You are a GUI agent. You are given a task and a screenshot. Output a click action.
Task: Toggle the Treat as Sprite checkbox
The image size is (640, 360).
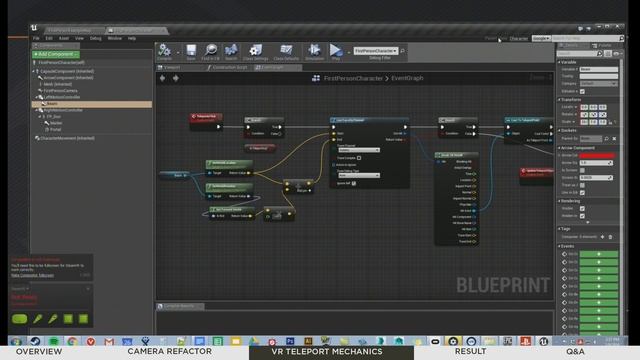(x=582, y=185)
